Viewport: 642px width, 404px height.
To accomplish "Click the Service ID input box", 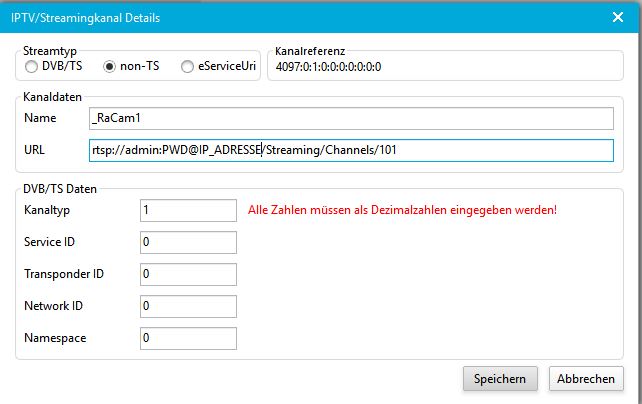I will click(189, 242).
